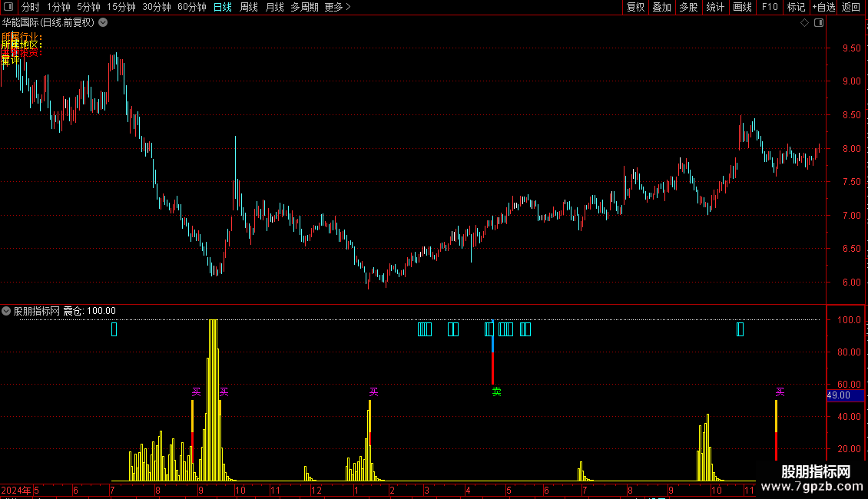Click the 所属行业 info label
The width and height of the screenshot is (868, 499).
22,37
